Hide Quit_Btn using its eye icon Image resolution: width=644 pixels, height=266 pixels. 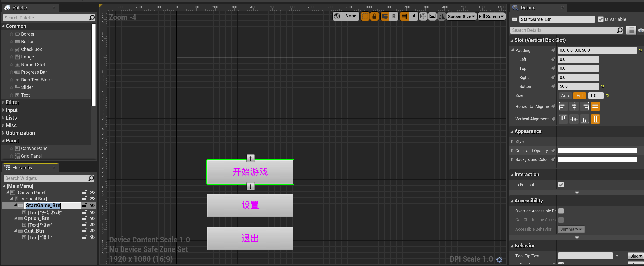[x=92, y=231]
